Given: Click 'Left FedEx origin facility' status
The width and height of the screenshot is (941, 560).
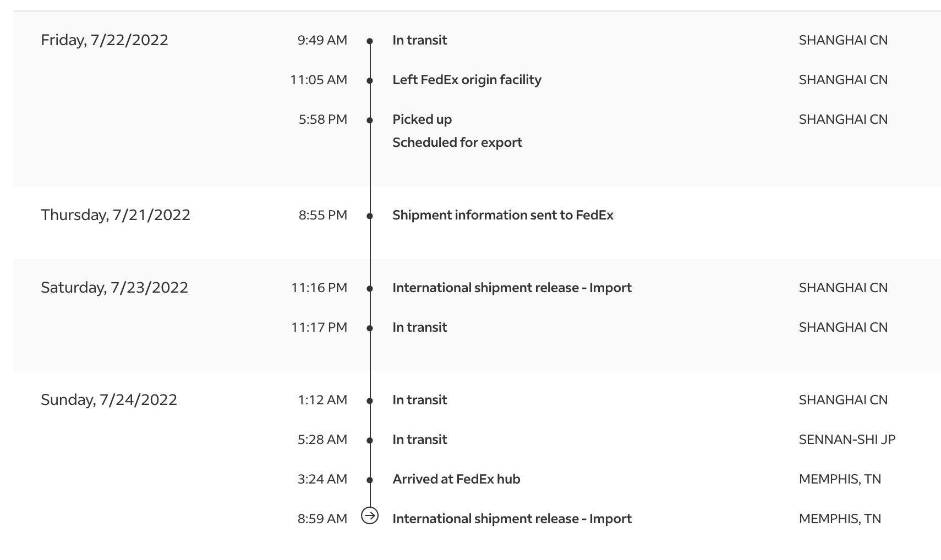Looking at the screenshot, I should tap(467, 80).
